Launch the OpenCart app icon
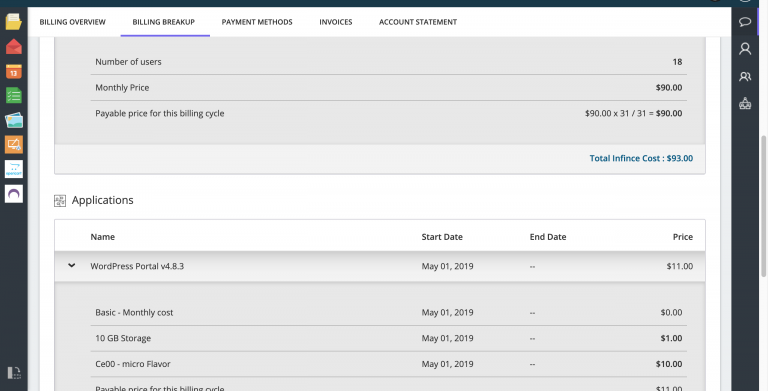768x391 pixels. pos(14,169)
